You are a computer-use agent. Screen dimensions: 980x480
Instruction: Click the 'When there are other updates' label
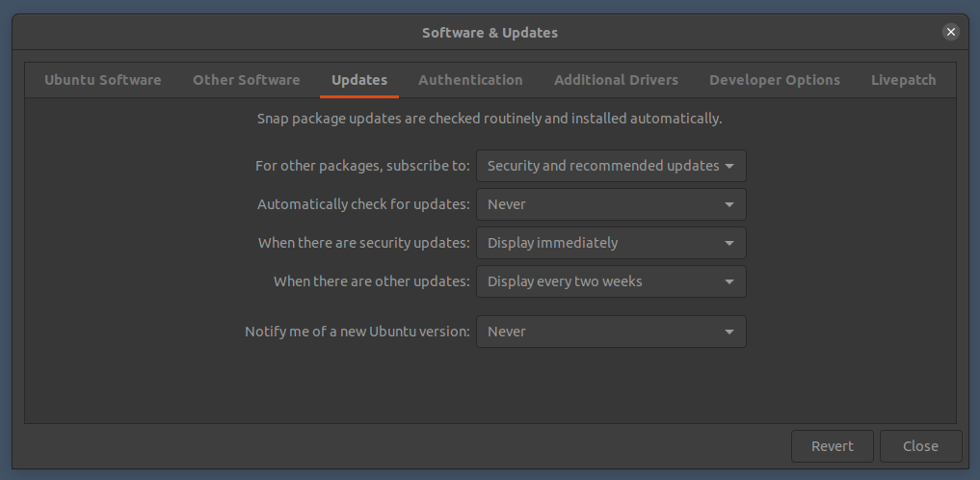coord(371,281)
